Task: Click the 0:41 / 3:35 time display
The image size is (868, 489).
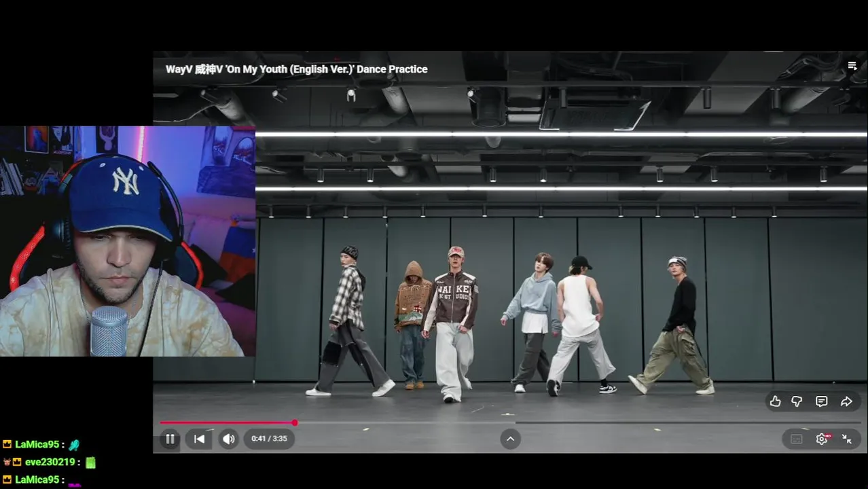Action: point(269,439)
